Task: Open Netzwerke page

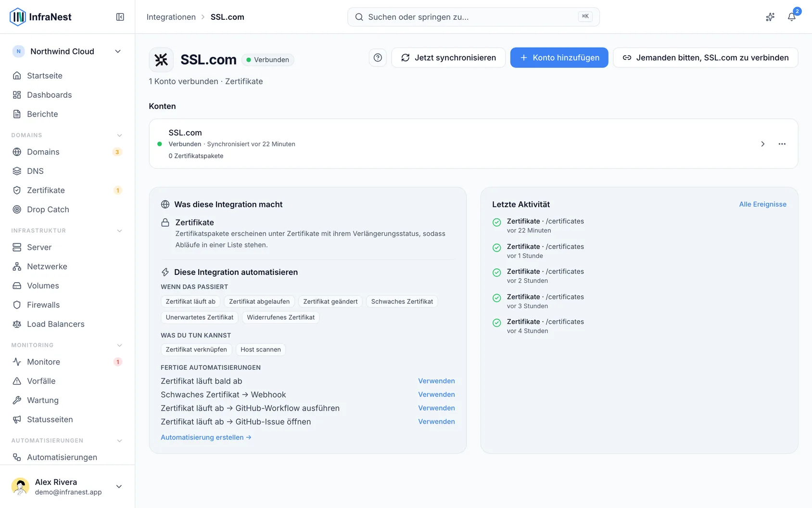Action: (67, 266)
